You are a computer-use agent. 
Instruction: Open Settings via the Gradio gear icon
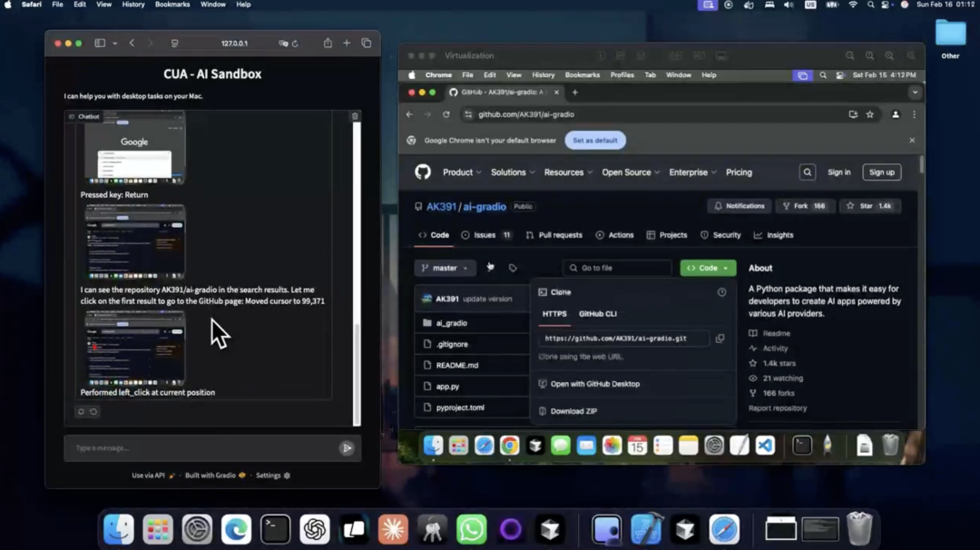pos(287,475)
